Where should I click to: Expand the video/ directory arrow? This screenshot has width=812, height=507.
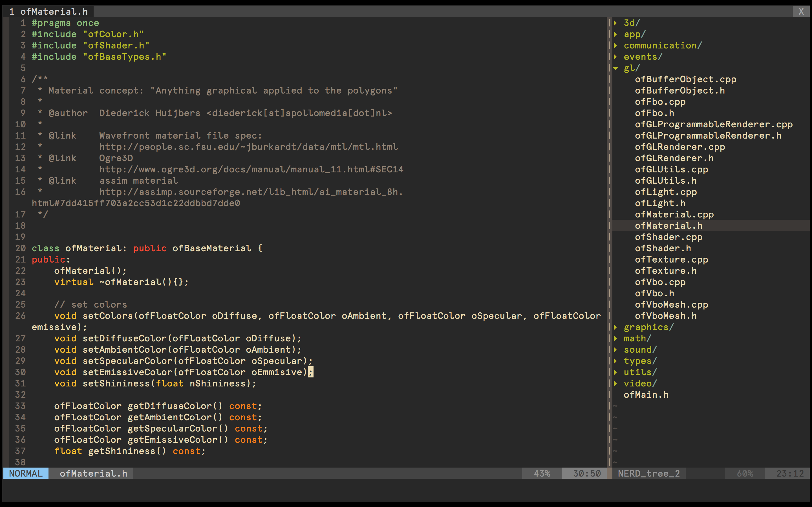[x=616, y=383]
